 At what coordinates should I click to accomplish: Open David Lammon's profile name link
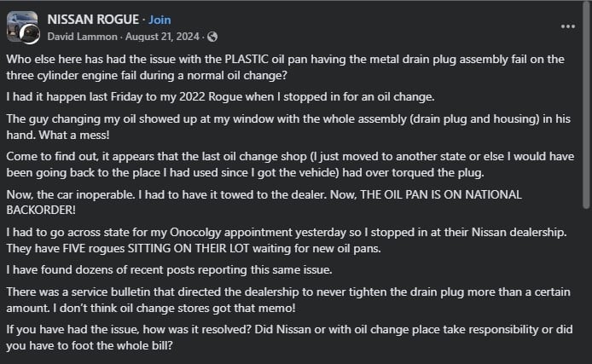tap(76, 37)
